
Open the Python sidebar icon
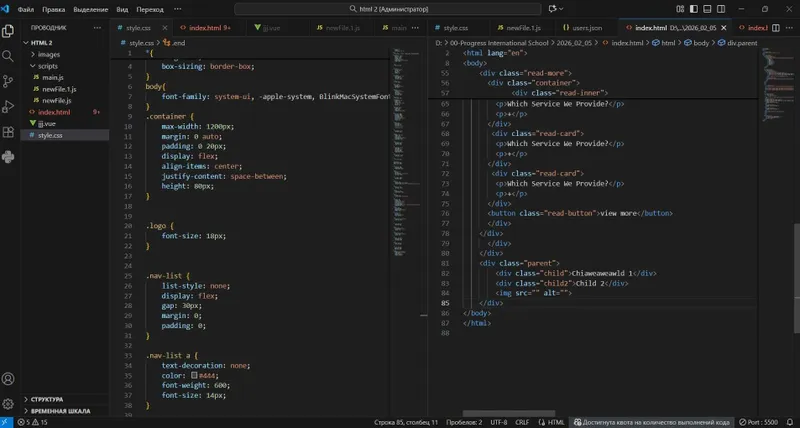8,157
